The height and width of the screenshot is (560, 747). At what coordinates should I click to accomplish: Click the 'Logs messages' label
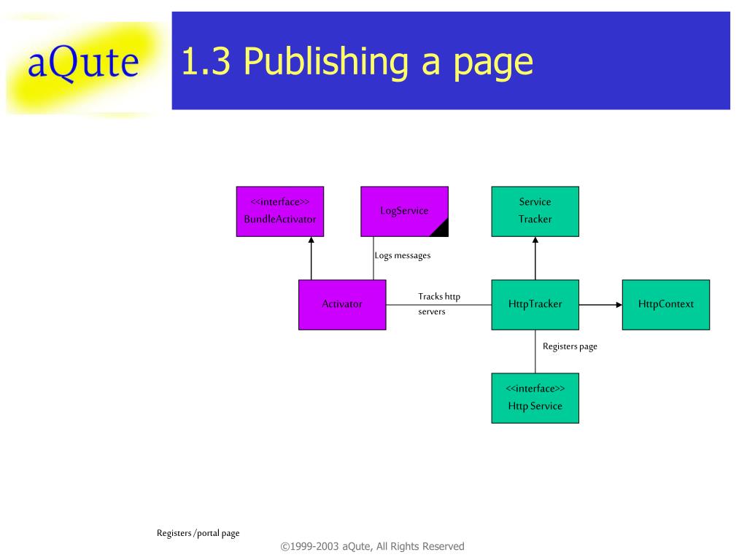[403, 256]
